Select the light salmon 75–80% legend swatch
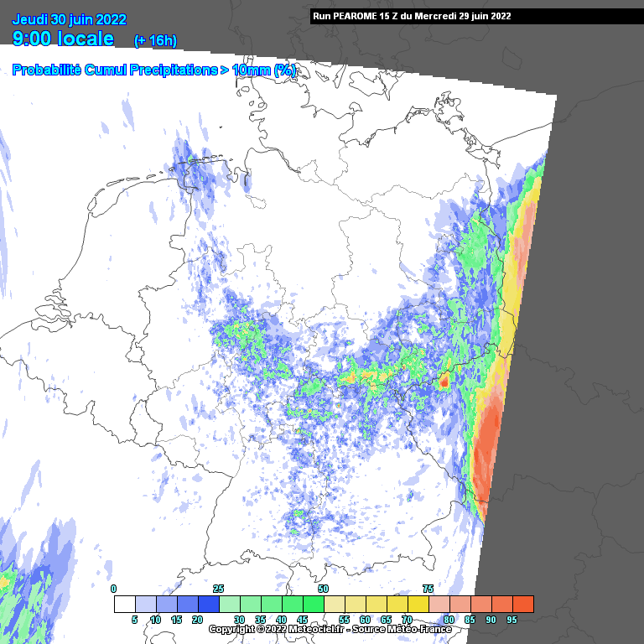The height and width of the screenshot is (644, 644). pos(439,604)
